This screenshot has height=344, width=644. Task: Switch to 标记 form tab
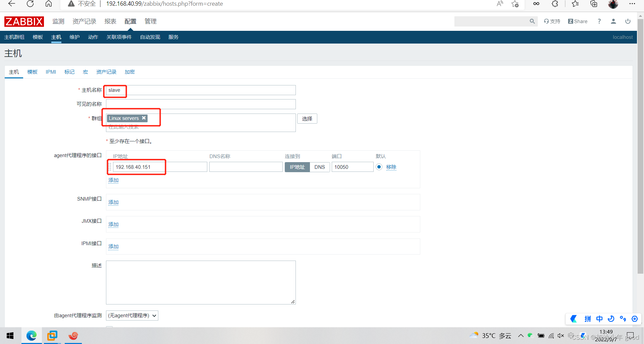[x=69, y=72]
